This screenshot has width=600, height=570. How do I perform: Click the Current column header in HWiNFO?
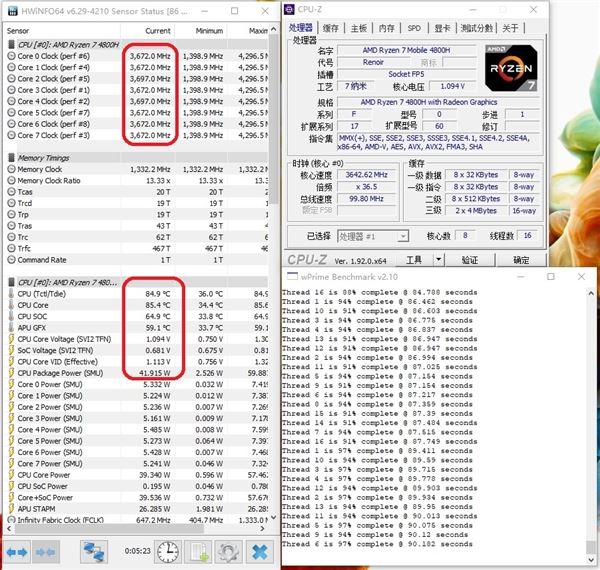click(x=148, y=31)
